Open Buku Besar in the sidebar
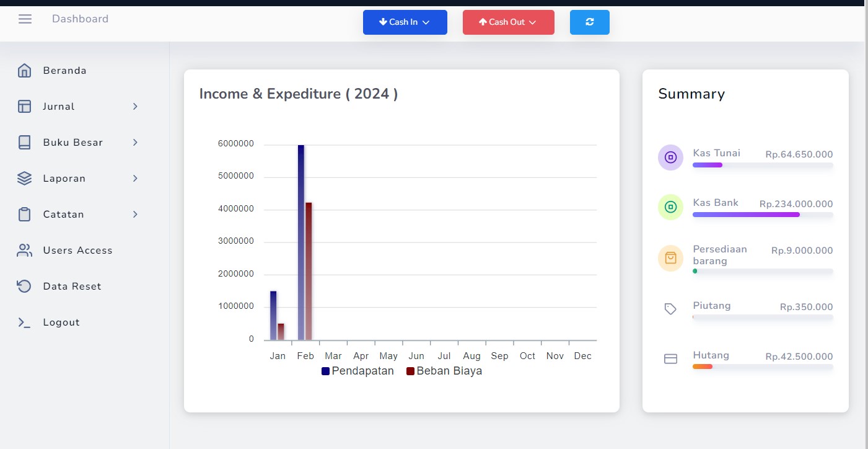Viewport: 868px width, 449px height. (72, 143)
